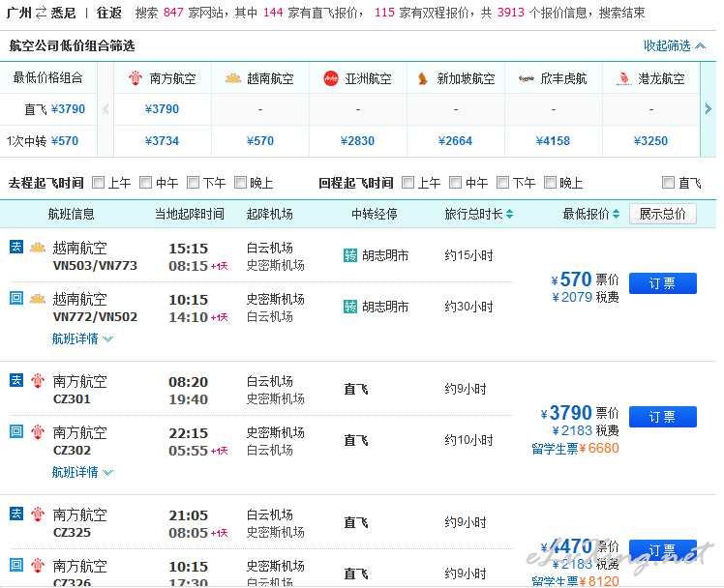
Task: Click flight number VN503/VN773
Action: pyautogui.click(x=95, y=266)
